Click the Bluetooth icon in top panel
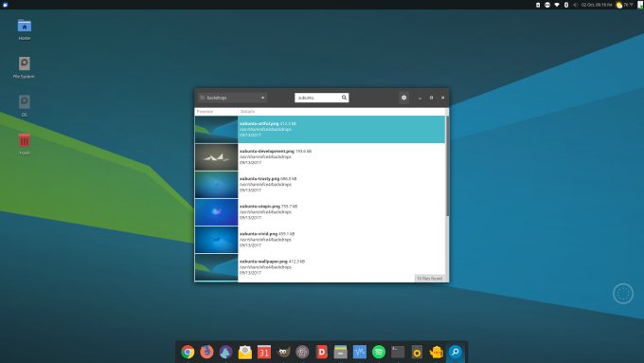Viewport: 644px width, 363px height. (x=566, y=5)
